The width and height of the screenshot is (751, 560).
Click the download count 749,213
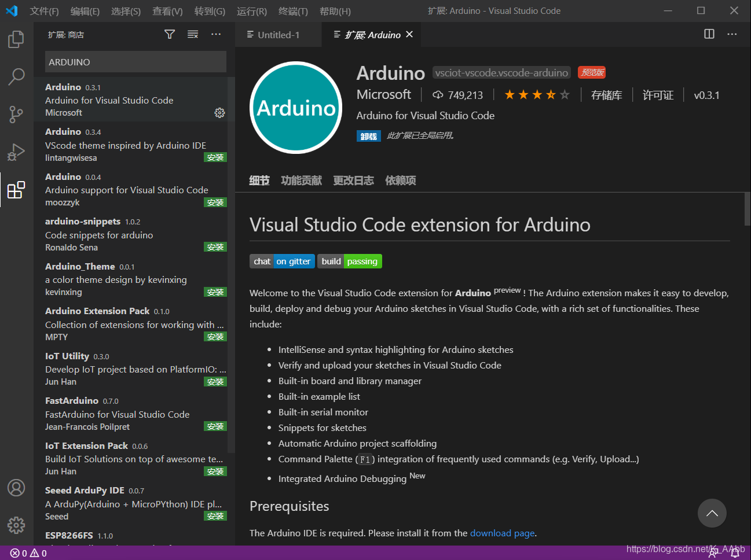click(x=458, y=95)
